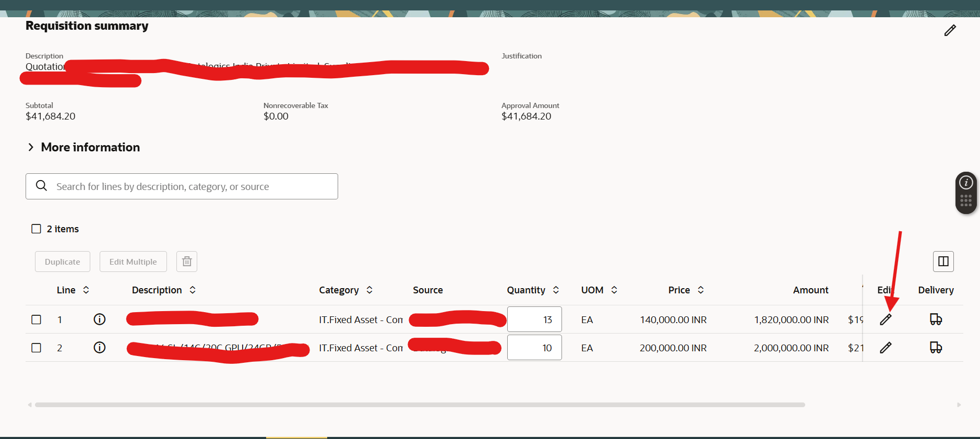980x439 pixels.
Task: Click the Delivery column header
Action: (936, 290)
